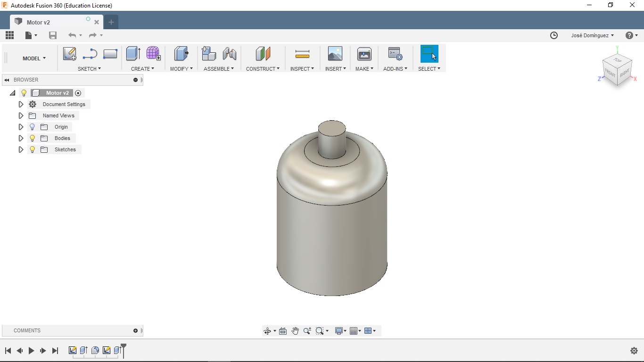Expand the Origin folder
The height and width of the screenshot is (362, 644).
pos(21,127)
